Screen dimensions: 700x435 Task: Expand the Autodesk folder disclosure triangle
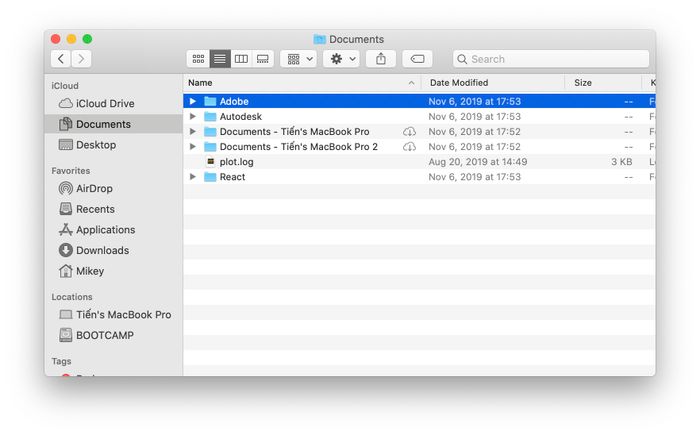coord(192,117)
